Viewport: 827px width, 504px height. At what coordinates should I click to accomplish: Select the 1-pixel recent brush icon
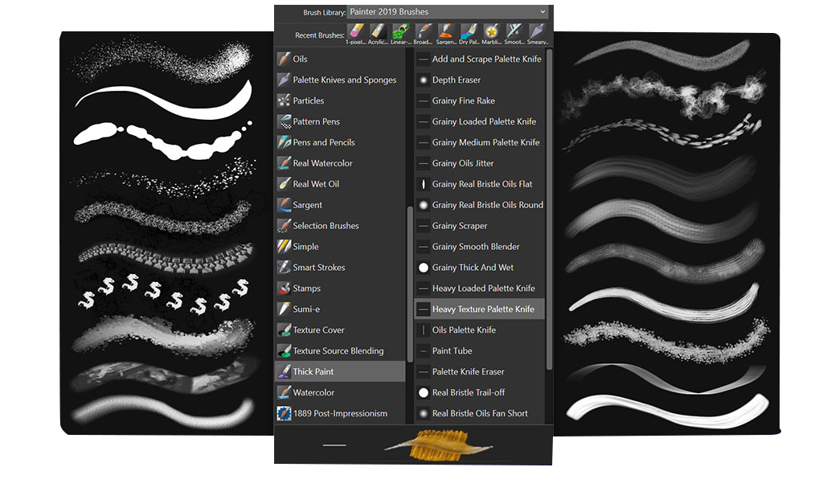(x=356, y=31)
